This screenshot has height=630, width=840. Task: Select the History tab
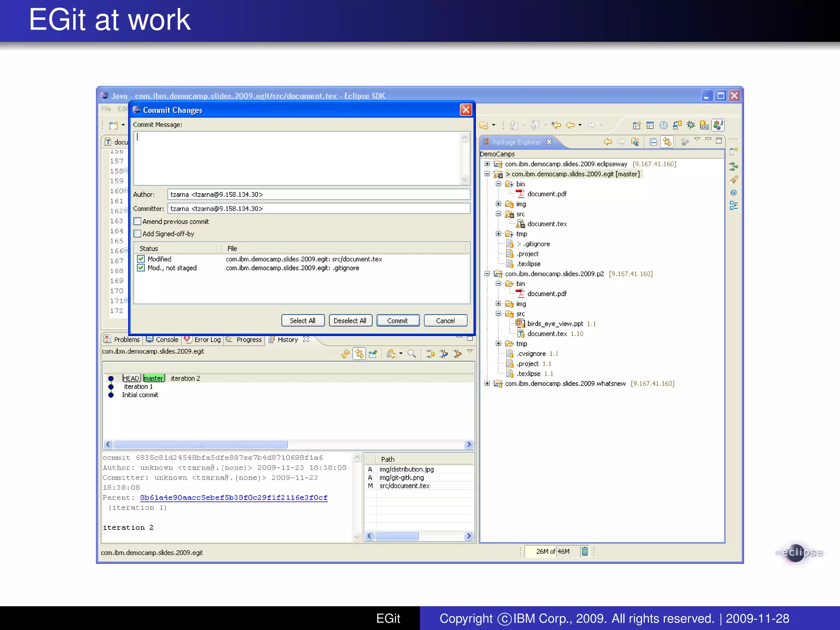click(288, 339)
